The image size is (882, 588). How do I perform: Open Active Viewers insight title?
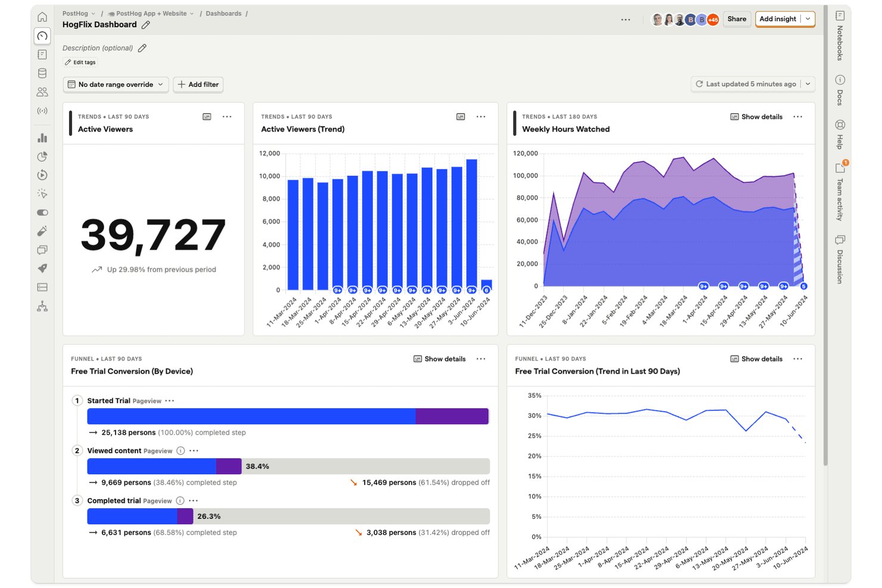click(105, 129)
